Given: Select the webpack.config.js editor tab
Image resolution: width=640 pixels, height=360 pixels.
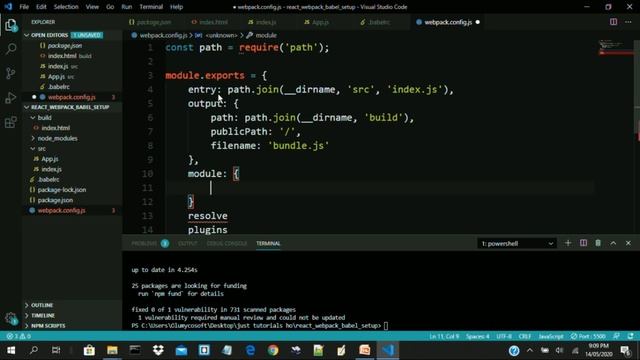Looking at the screenshot, I should click(x=448, y=22).
